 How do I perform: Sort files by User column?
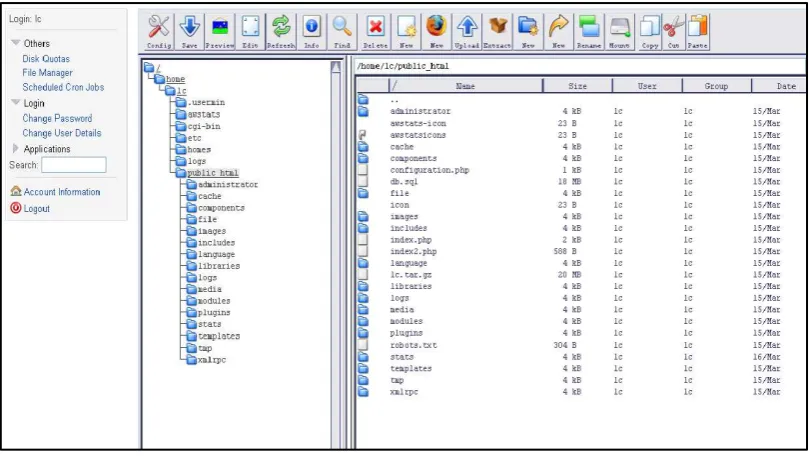click(647, 86)
